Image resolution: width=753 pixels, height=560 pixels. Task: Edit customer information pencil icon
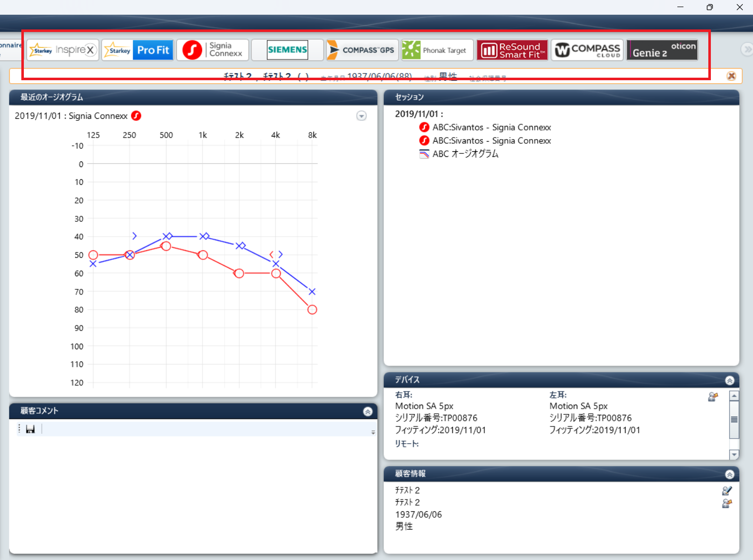[727, 490]
